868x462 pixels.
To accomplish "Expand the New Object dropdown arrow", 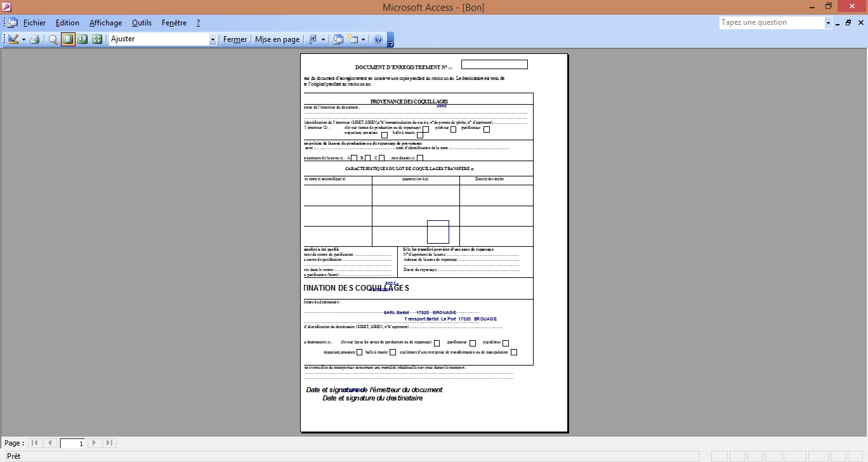I will coord(363,39).
